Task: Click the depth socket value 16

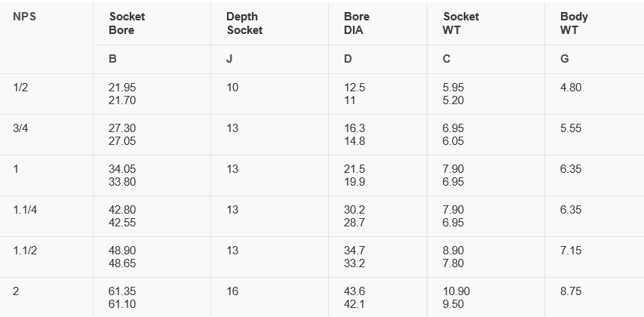Action: [x=232, y=291]
